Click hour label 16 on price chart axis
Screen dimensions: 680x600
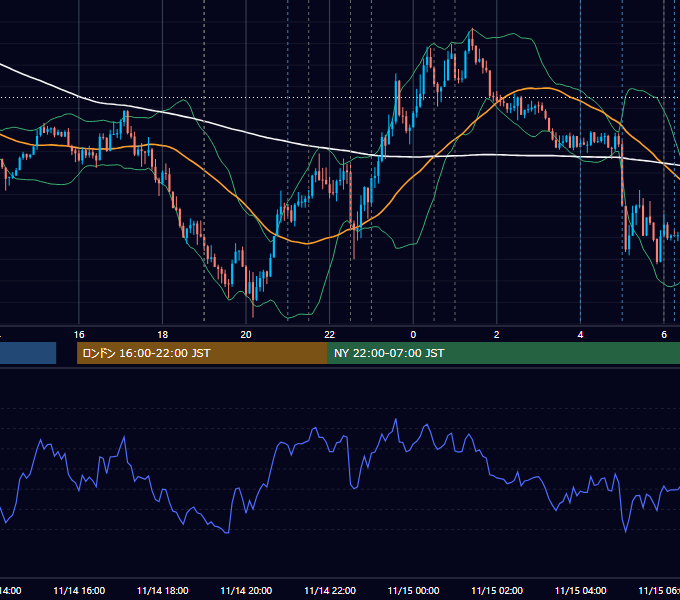(x=79, y=335)
